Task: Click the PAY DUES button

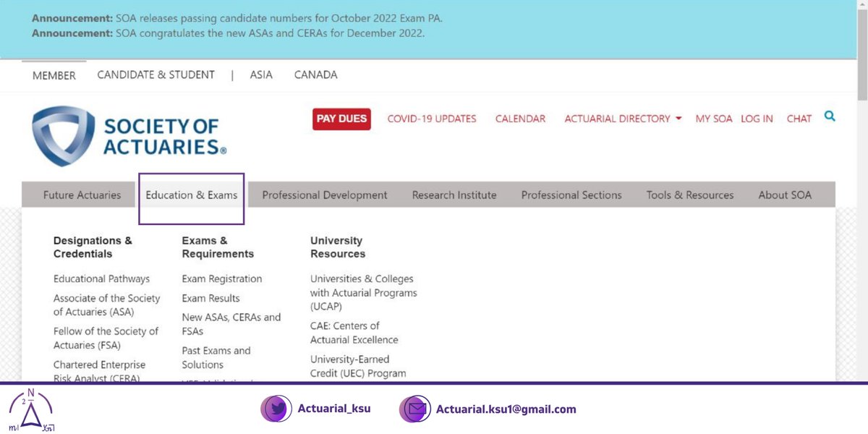Action: point(341,119)
